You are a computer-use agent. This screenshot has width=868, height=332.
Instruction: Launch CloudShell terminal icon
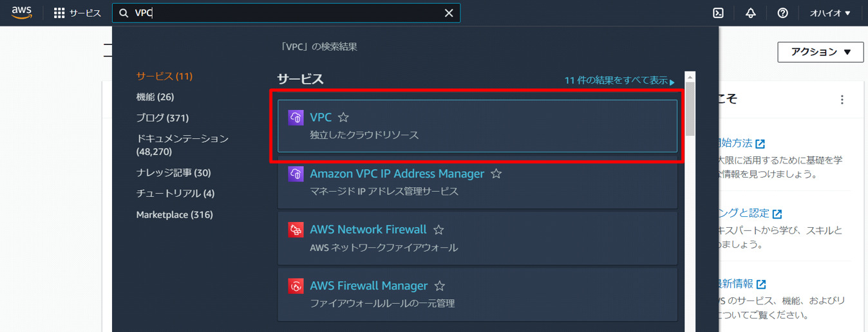(x=719, y=13)
